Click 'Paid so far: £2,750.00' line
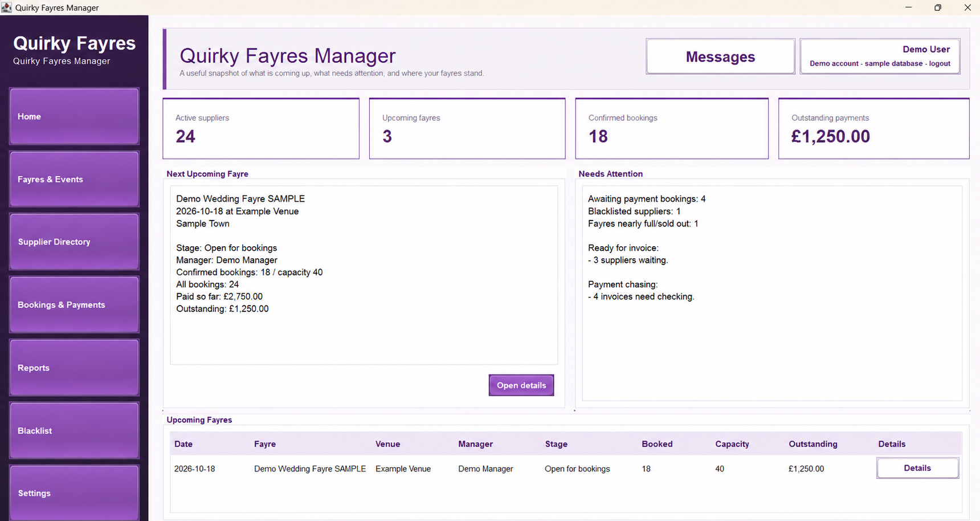Viewport: 980px width, 521px height. tap(219, 296)
